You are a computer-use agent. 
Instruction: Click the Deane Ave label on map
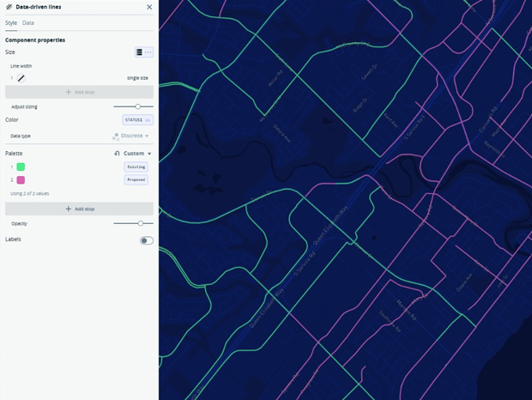point(464,282)
